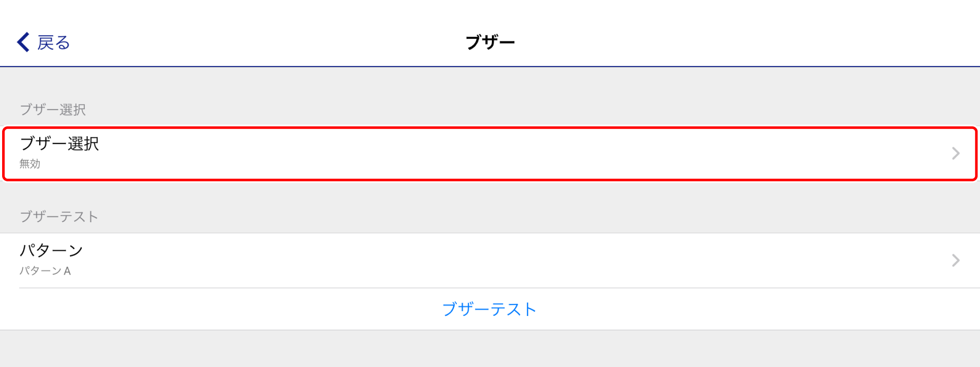Click the ブザー選択 section label
The height and width of the screenshot is (367, 980).
(53, 109)
